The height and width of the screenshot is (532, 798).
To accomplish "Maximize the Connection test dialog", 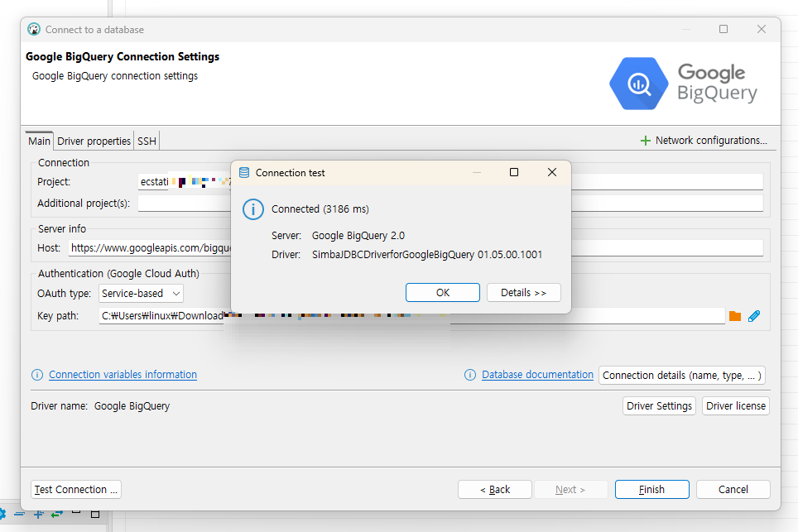I will tap(514, 172).
